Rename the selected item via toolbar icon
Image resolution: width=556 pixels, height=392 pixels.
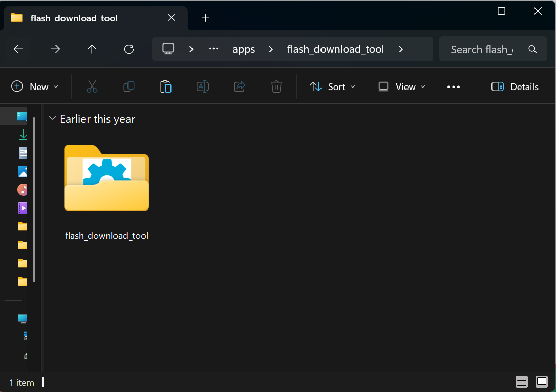[203, 86]
